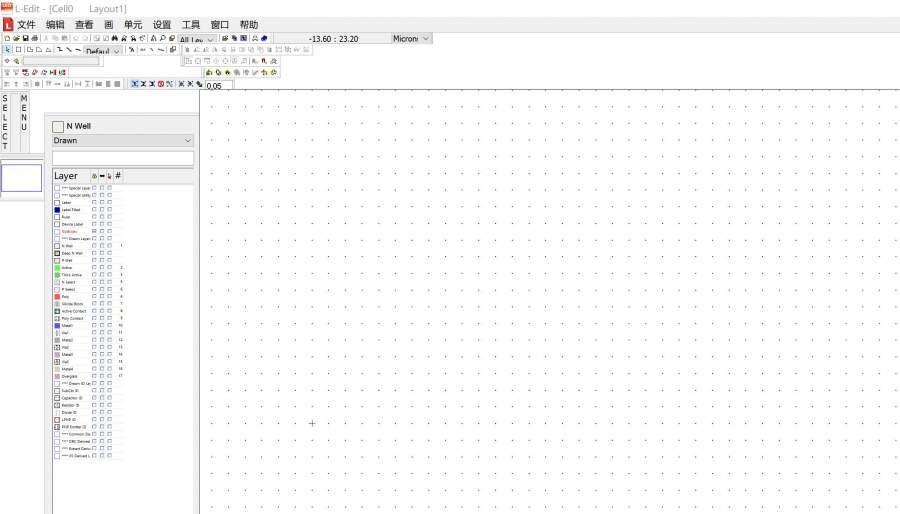Toggle third checkbox of P Well row
The height and width of the screenshot is (514, 900).
tap(110, 260)
